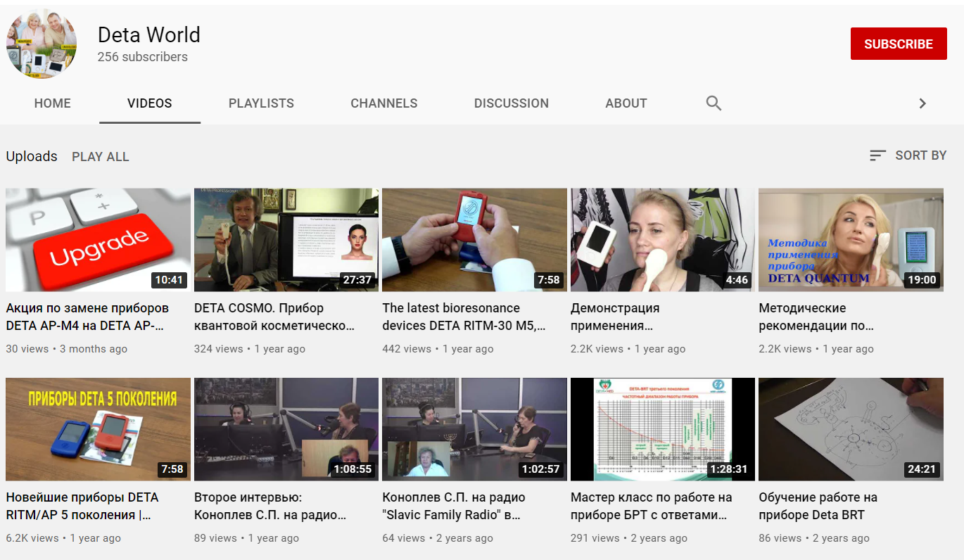Image resolution: width=964 pixels, height=560 pixels.
Task: Open the Upgrade key video thumbnail
Action: [98, 240]
